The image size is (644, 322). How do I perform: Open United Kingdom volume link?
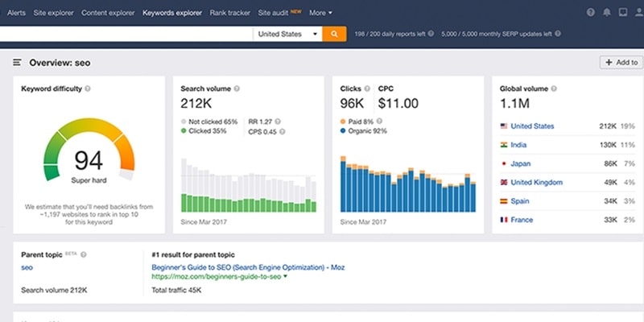pos(536,183)
